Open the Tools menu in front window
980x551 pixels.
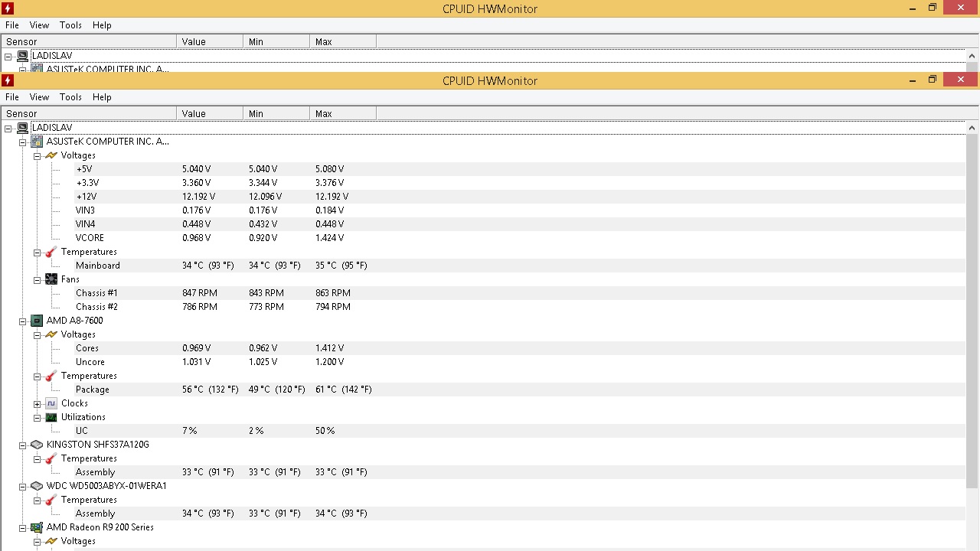(x=70, y=97)
